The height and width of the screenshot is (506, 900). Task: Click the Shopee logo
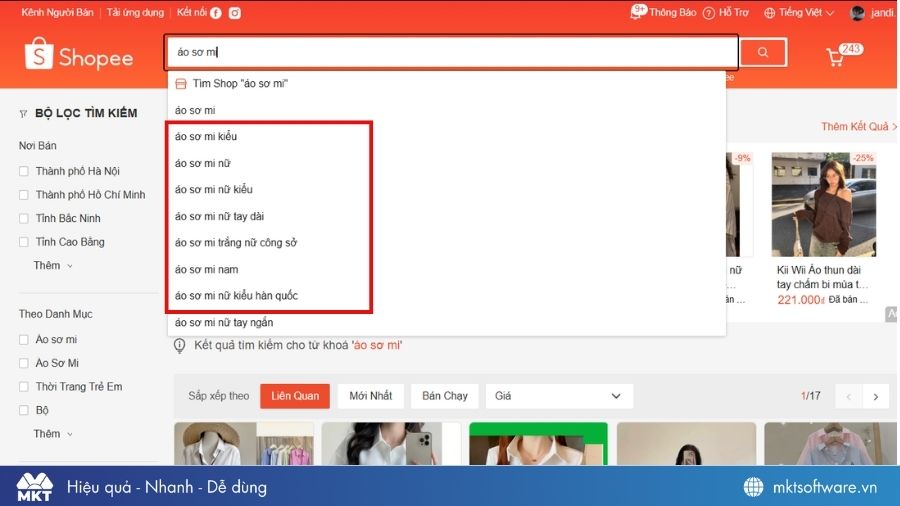point(79,55)
